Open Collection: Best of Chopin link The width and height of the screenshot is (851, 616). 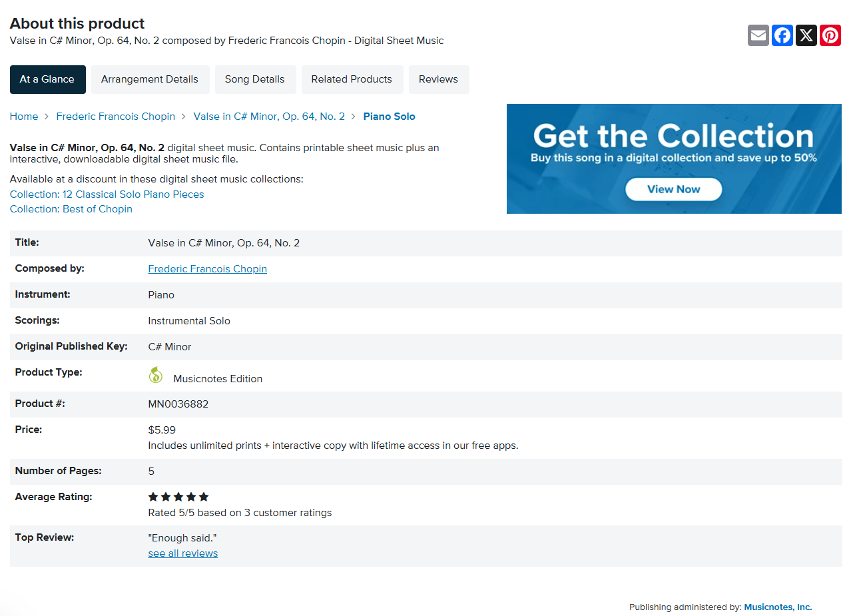71,209
